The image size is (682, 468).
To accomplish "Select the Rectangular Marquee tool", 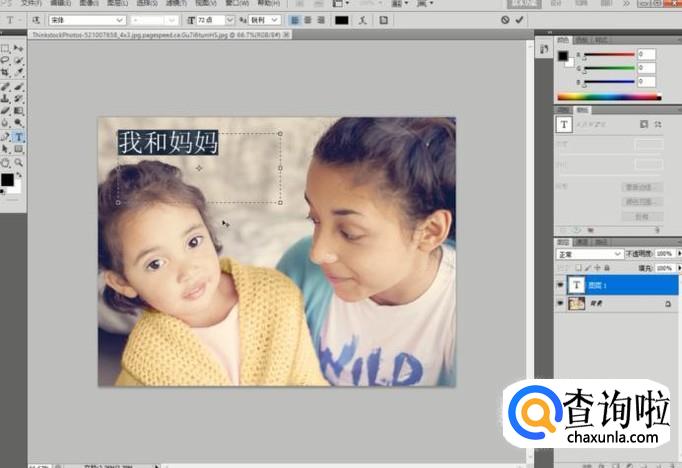I will [5, 48].
